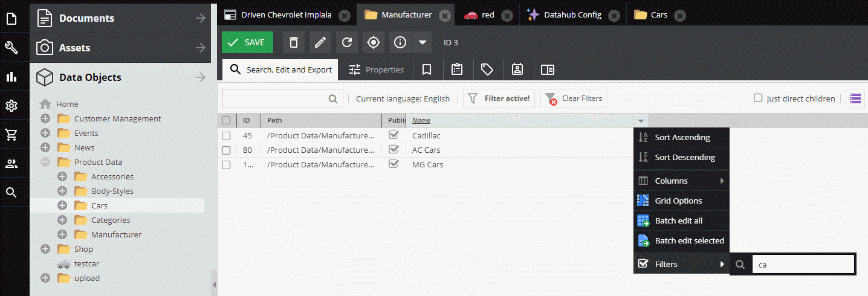
Task: Click the green SAVE button
Action: click(x=247, y=42)
